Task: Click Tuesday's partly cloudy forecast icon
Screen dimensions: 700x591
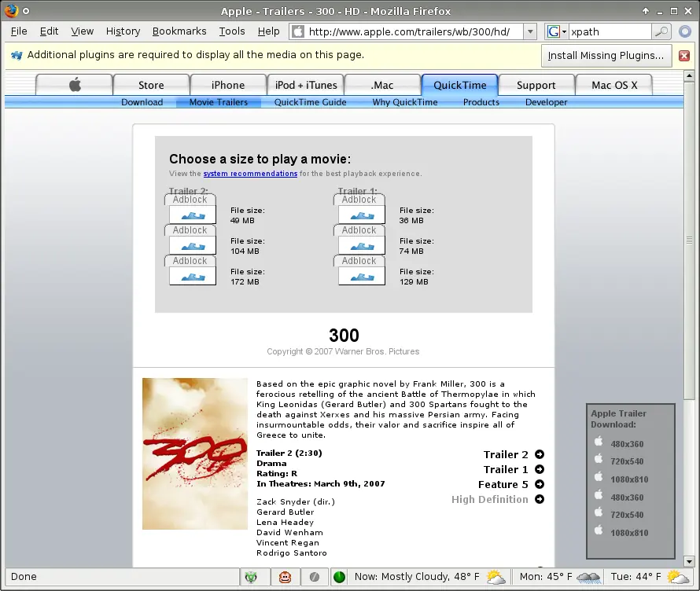Action: (678, 577)
